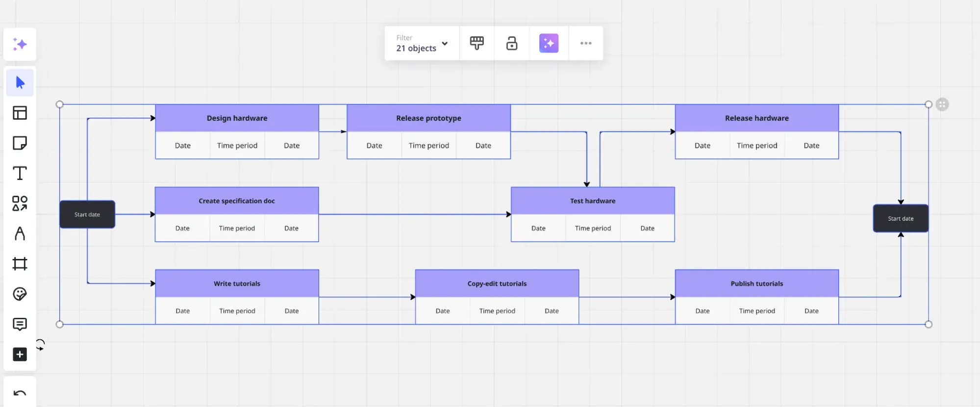
Task: Open the comment tool
Action: coord(20,324)
